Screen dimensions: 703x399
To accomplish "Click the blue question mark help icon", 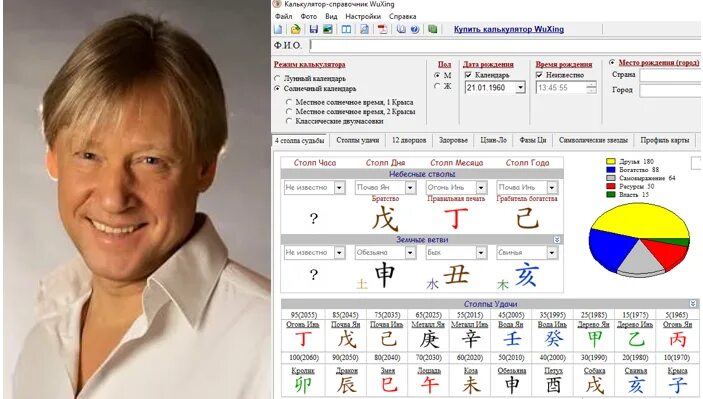I will pos(415,29).
